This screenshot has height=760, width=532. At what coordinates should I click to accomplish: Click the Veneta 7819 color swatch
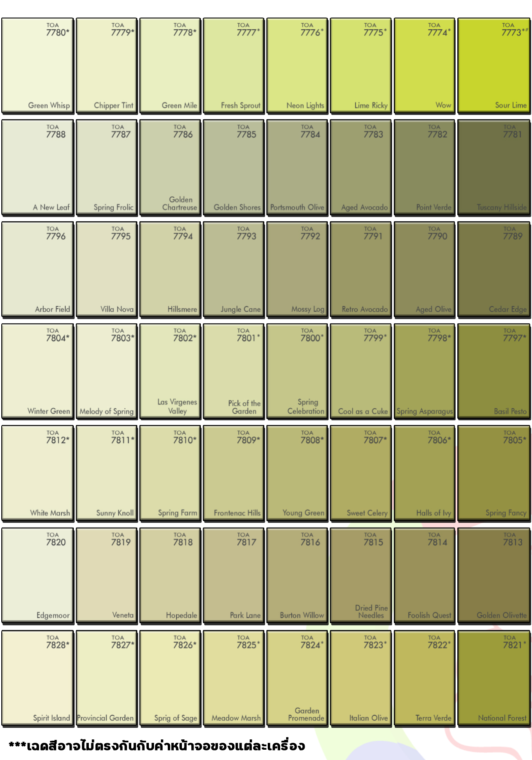coord(106,575)
